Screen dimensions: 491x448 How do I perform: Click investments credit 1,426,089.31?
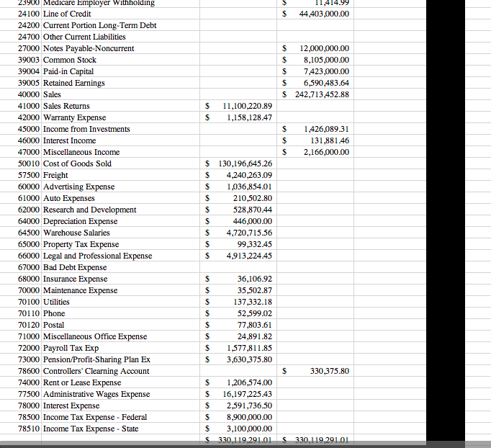(x=326, y=129)
